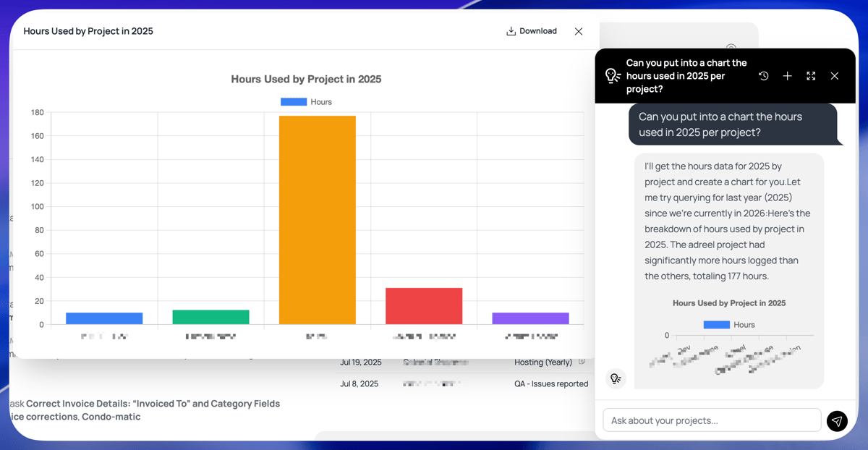Start a new chat with plus icon
This screenshot has width=868, height=450.
pos(788,76)
